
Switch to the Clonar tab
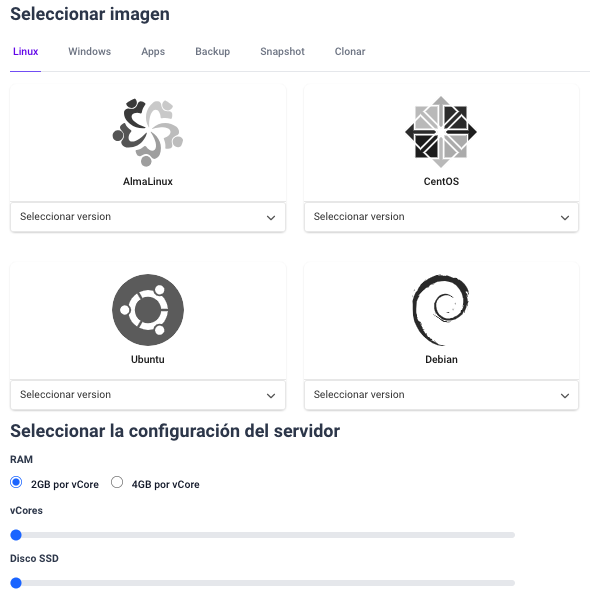[350, 51]
